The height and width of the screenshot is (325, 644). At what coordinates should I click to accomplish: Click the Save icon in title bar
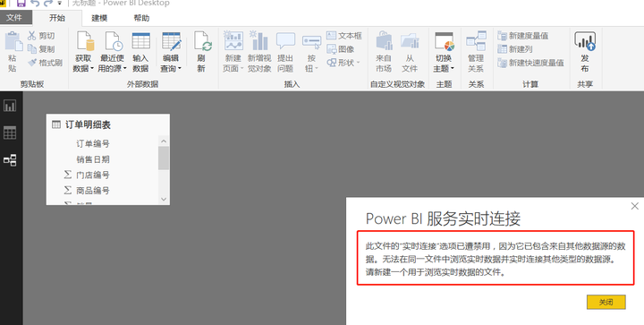coord(21,4)
